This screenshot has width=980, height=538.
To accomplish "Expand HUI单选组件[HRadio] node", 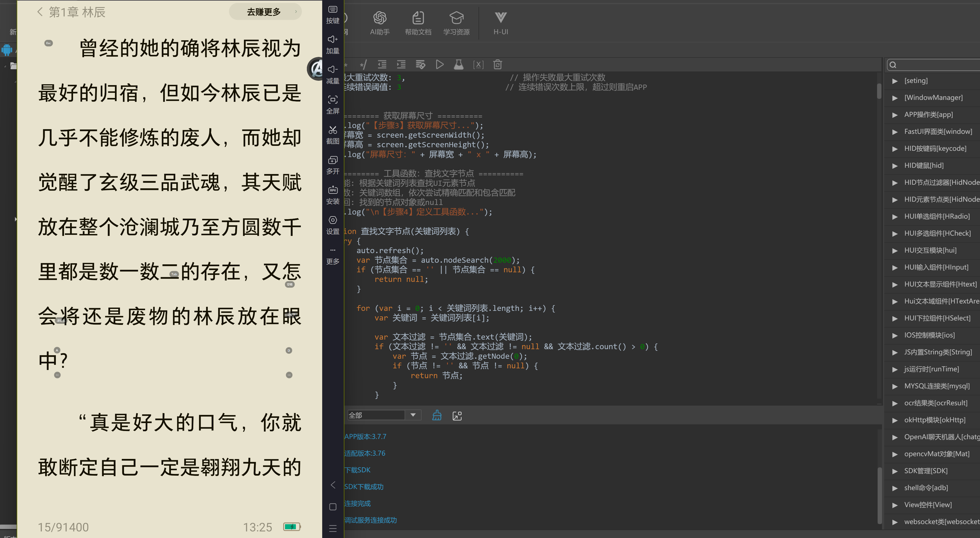I will click(895, 216).
